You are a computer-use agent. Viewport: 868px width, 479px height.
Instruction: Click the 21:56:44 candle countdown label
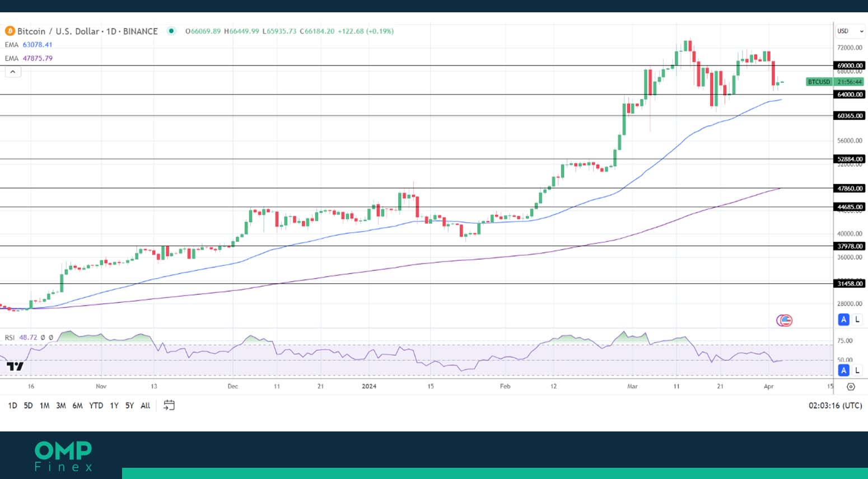point(850,82)
